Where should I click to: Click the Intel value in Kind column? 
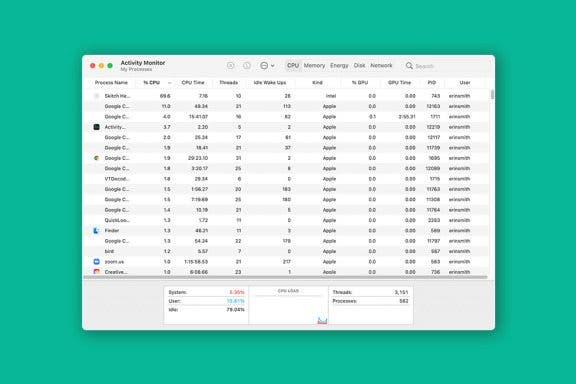[331, 96]
